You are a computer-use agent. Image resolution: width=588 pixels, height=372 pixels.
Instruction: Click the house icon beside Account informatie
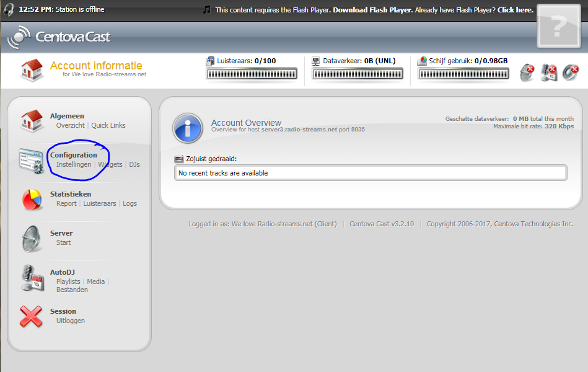32,70
